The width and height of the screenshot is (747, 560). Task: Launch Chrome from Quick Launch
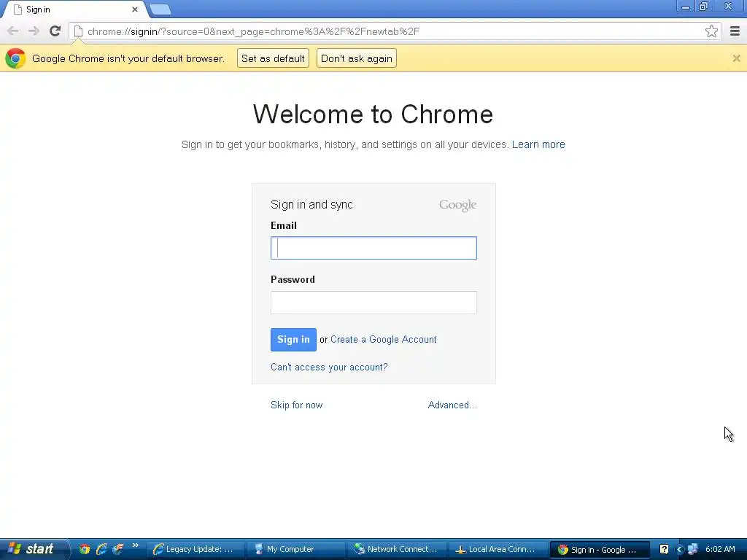[85, 549]
